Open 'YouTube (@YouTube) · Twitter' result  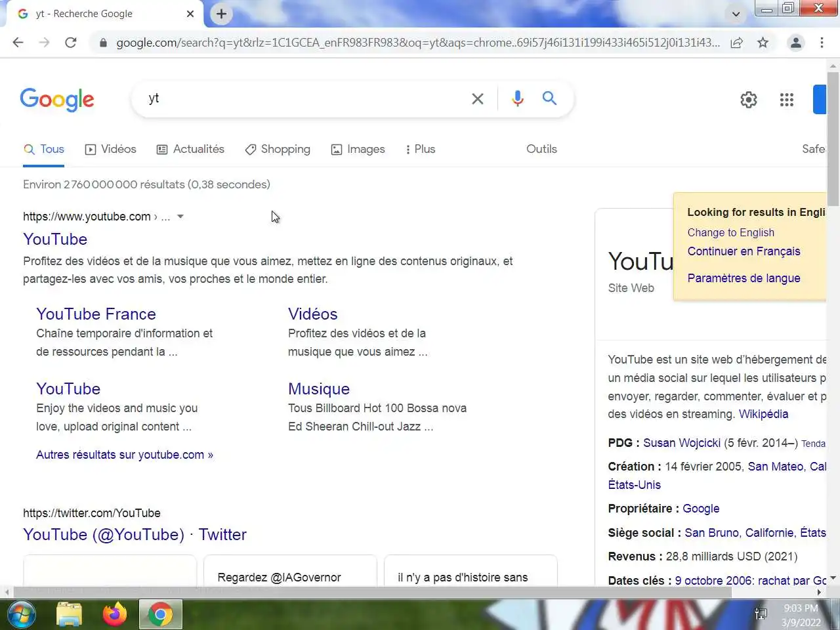[135, 535]
